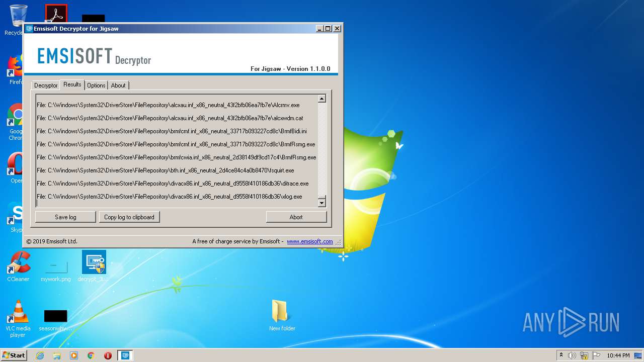Select the log line ending alcxwdm.cat
Image resolution: width=644 pixels, height=362 pixels.
click(x=170, y=118)
